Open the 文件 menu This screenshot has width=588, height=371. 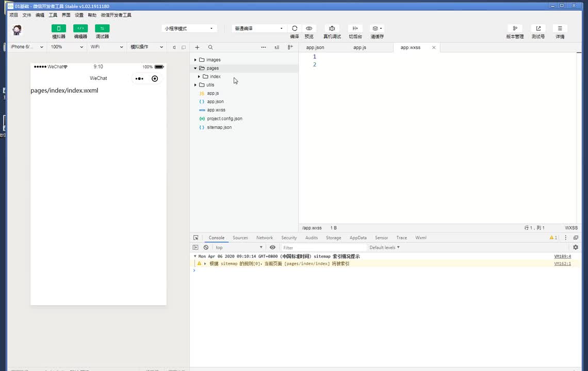pyautogui.click(x=27, y=15)
